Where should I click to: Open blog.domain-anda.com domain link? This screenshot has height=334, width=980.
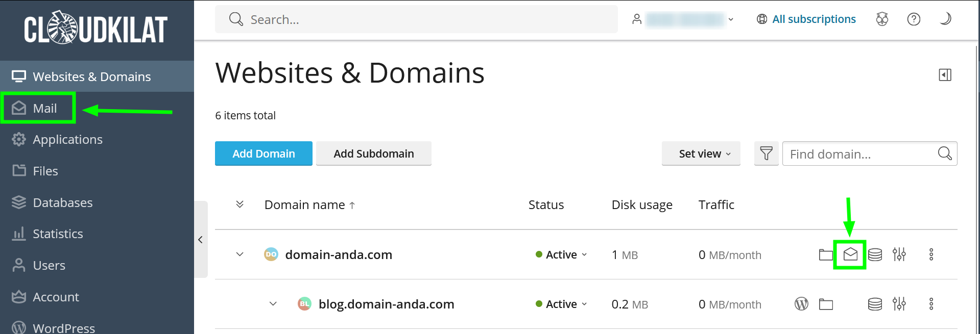(387, 304)
